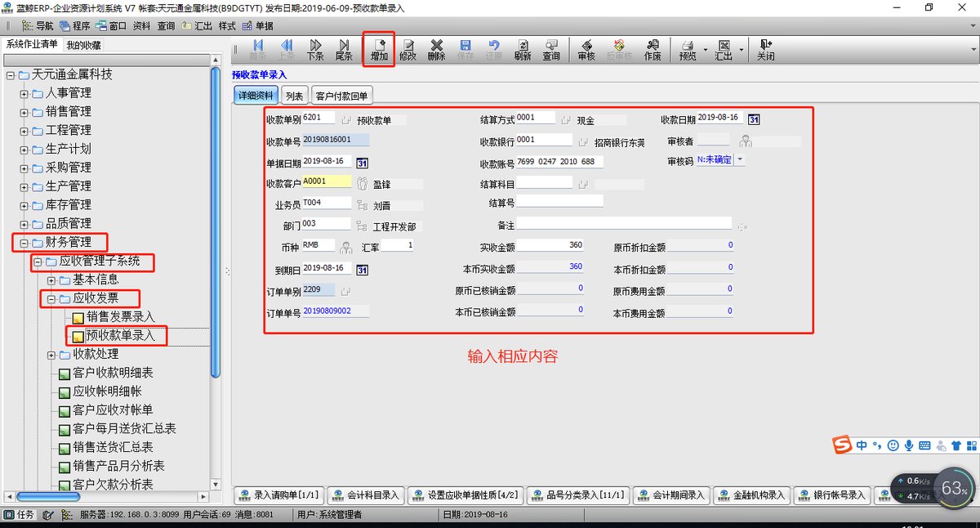Expand the 销售管理 tree node

tap(24, 112)
